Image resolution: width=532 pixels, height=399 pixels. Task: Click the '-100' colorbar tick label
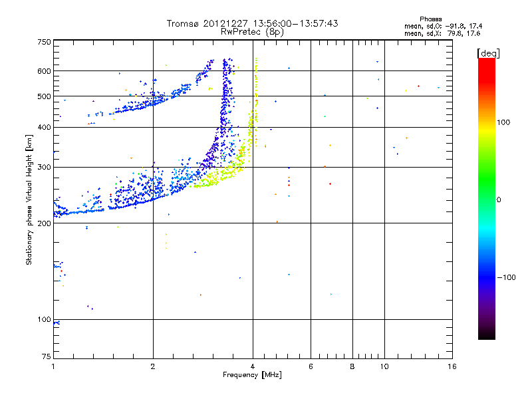point(506,277)
